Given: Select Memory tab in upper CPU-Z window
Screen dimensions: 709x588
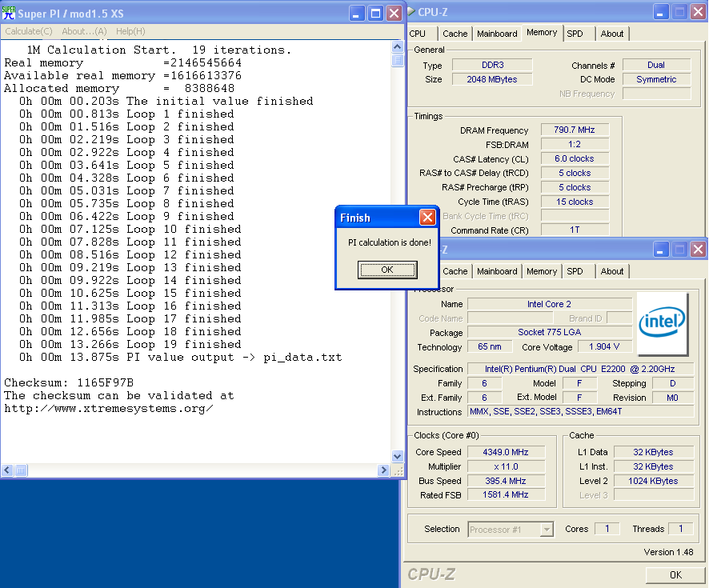Looking at the screenshot, I should coord(542,33).
